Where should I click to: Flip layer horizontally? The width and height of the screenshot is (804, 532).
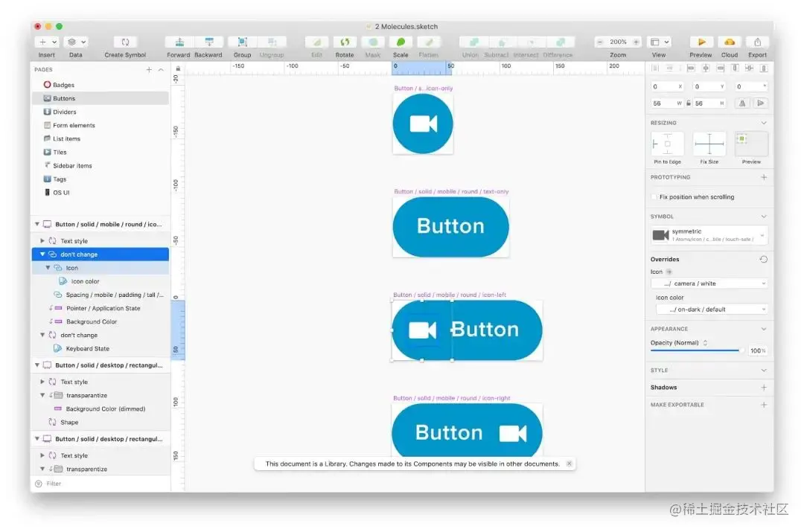click(742, 103)
